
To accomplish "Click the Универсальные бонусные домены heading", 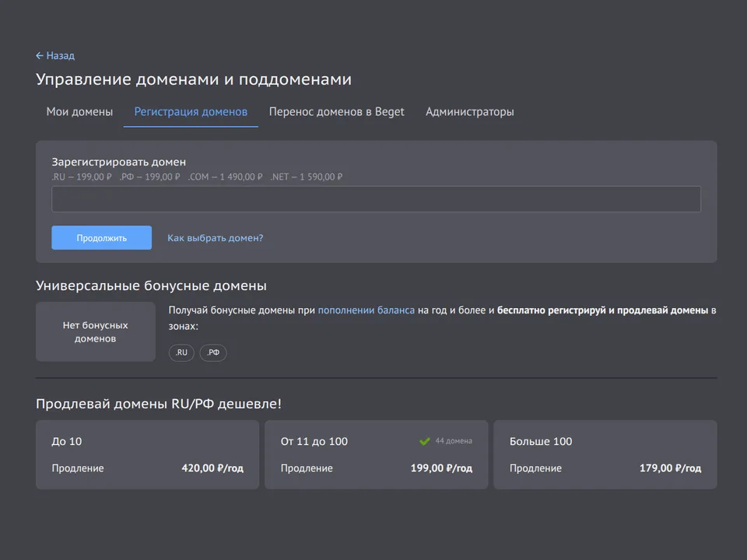I will click(x=151, y=285).
